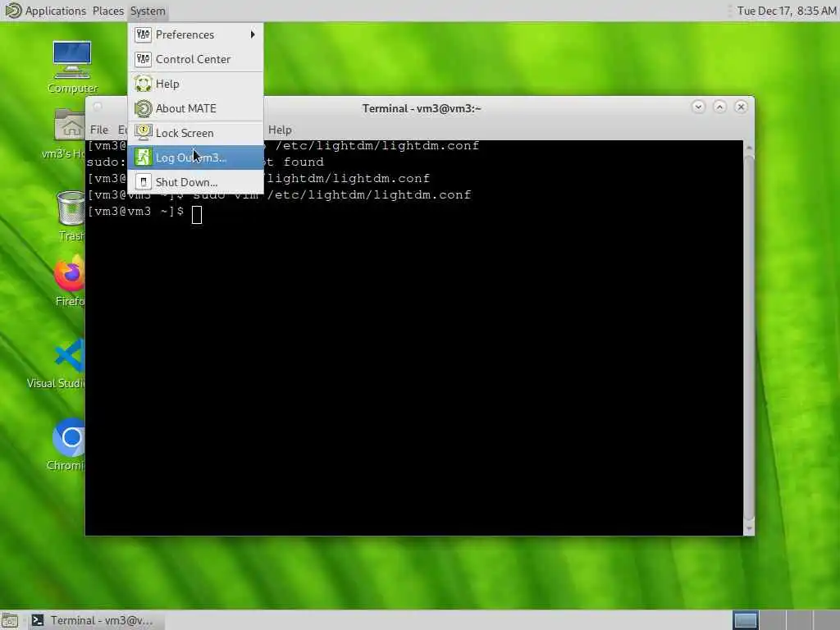840x630 pixels.
Task: Click the Show Desktop button in bottom panel
Action: 10,620
